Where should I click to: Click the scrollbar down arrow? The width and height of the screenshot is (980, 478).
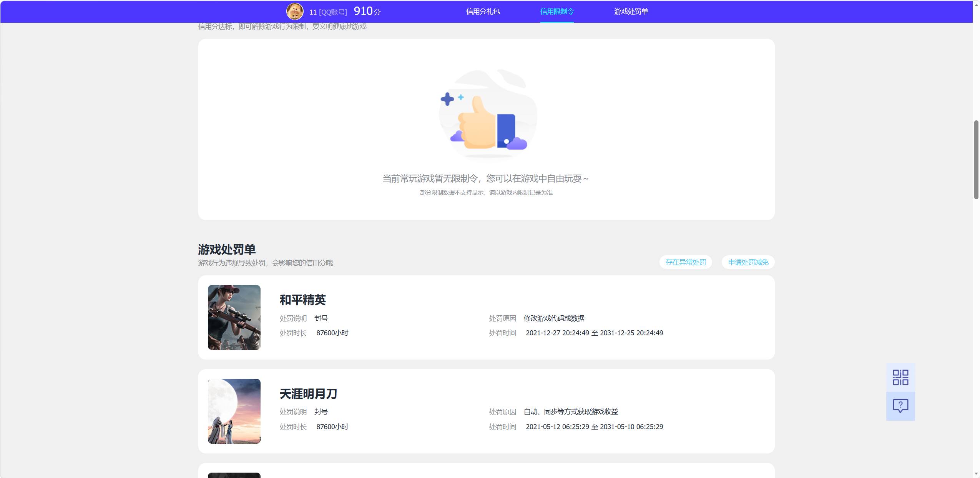click(x=976, y=474)
